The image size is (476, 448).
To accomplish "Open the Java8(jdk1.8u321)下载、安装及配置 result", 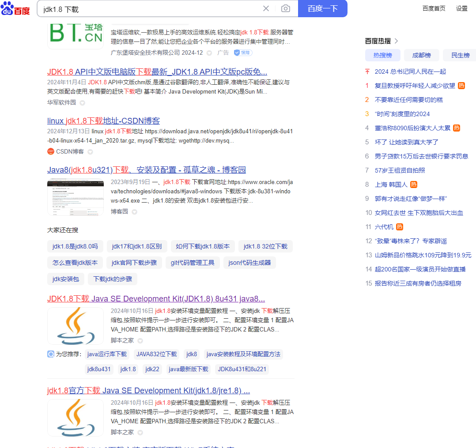I will tap(146, 169).
